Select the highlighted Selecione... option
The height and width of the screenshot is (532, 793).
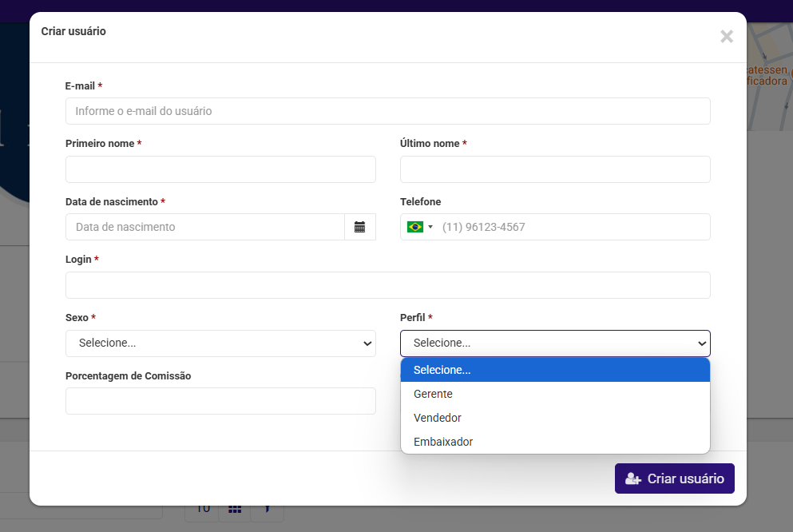point(442,370)
